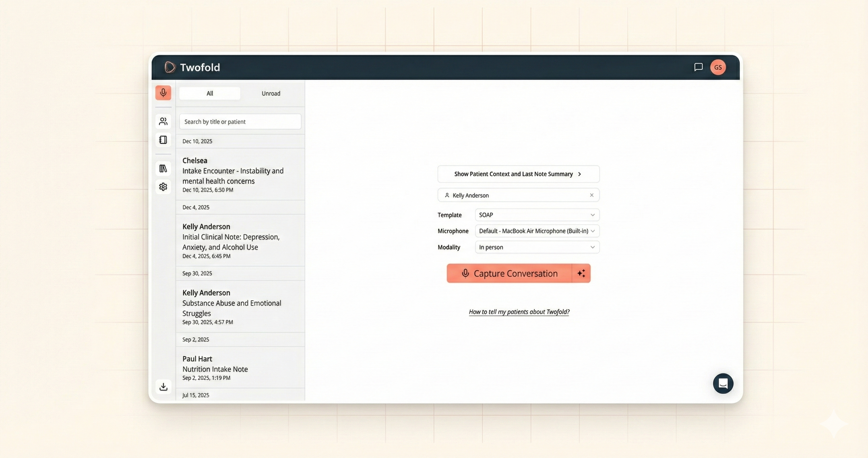Open the settings gear icon

163,187
